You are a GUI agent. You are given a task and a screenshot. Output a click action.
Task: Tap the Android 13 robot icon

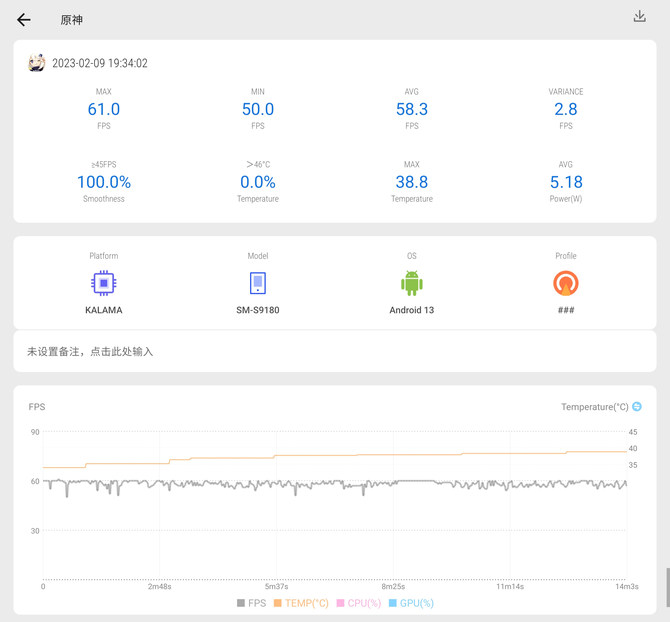click(411, 283)
